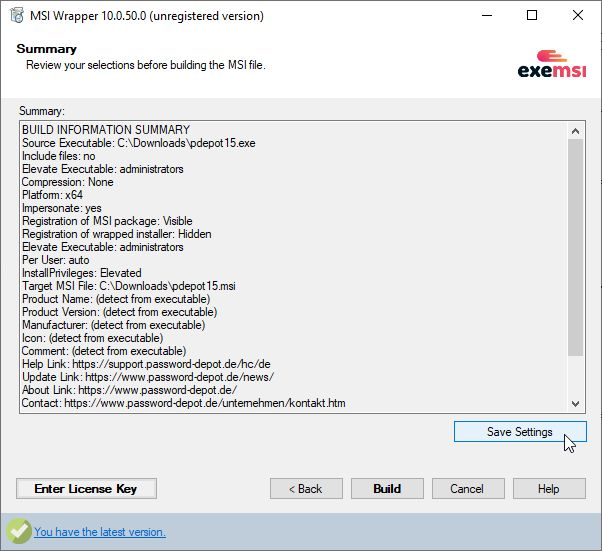Click the green checkmark version status icon
The width and height of the screenshot is (602, 551).
18,531
